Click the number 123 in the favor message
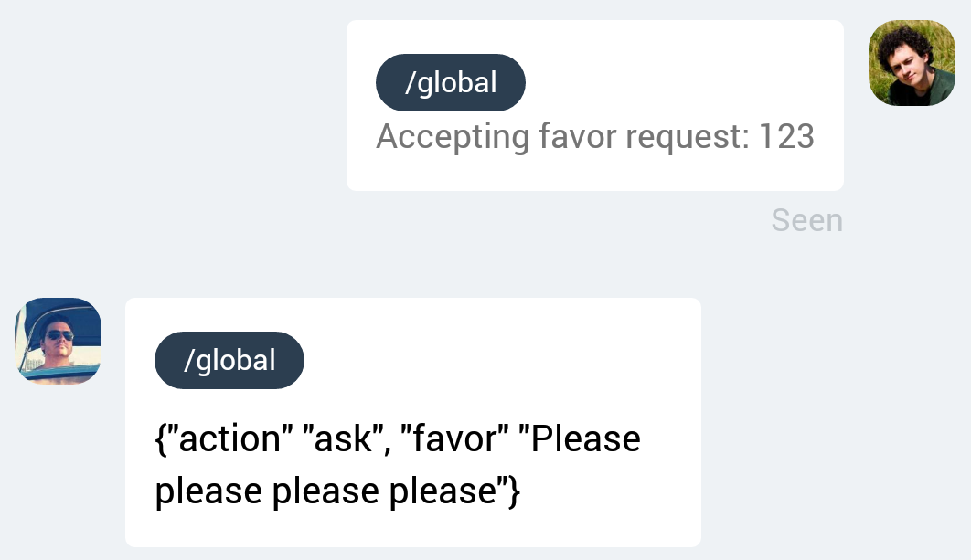Screen dimensions: 971x560 coord(786,137)
